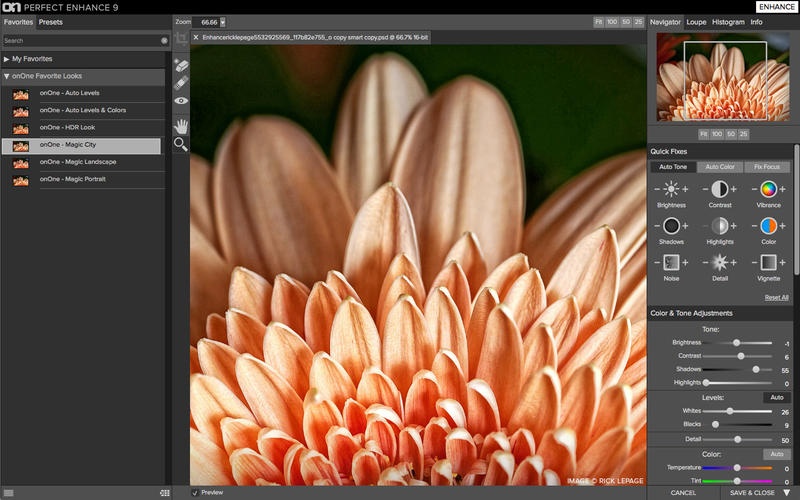This screenshot has height=500, width=800.
Task: Click the Shadows slider handle
Action: [756, 369]
